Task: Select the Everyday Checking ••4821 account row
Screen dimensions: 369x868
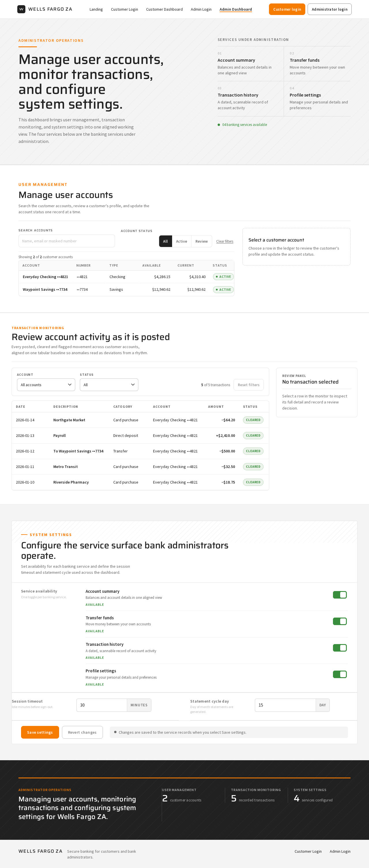Action: pyautogui.click(x=126, y=277)
